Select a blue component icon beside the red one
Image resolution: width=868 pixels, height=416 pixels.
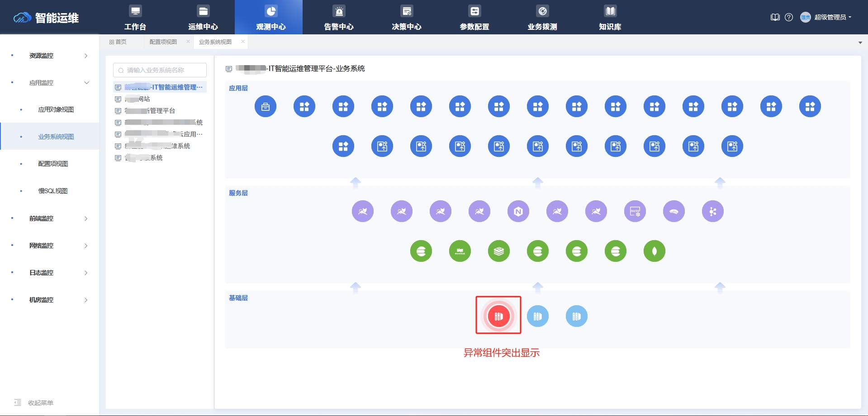point(537,316)
